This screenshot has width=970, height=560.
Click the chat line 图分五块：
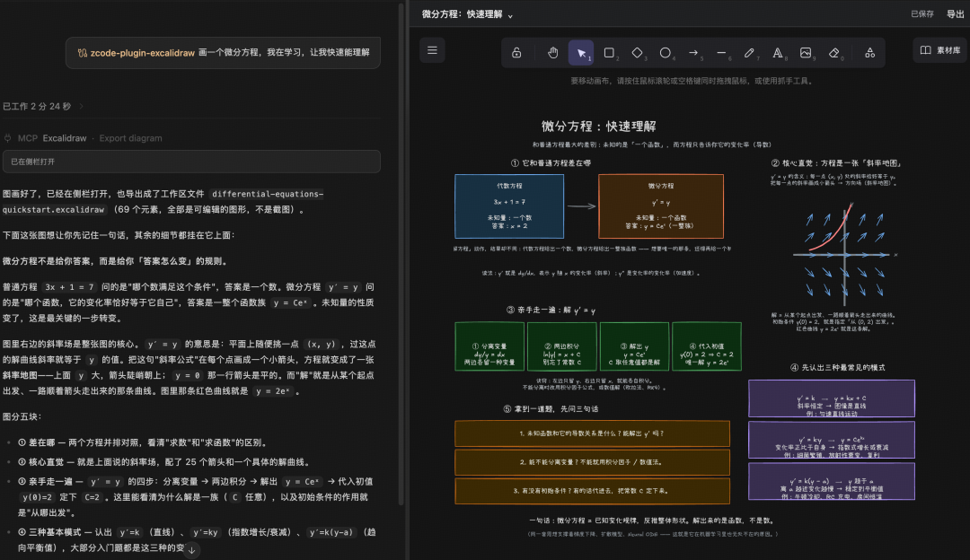[22, 416]
